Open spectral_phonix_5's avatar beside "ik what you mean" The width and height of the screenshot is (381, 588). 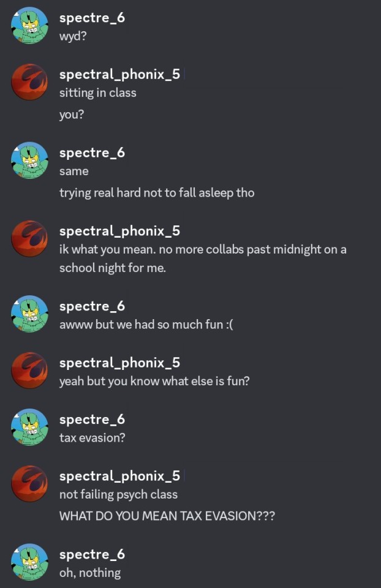coord(29,239)
